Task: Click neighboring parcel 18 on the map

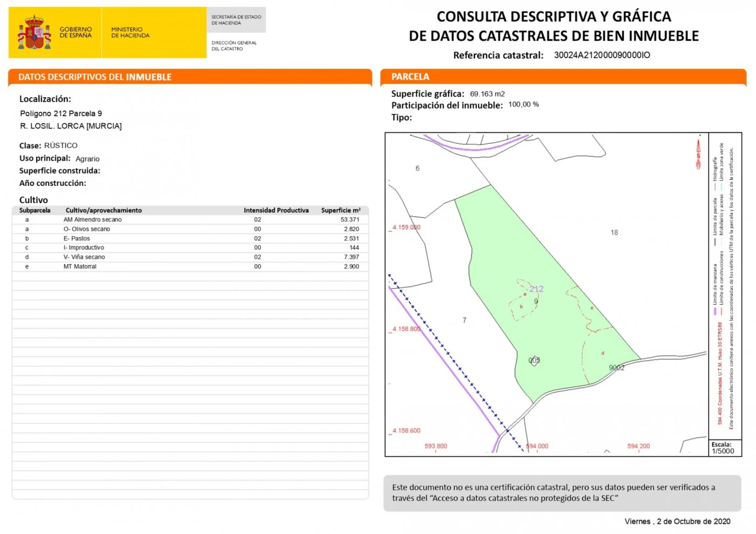Action: [x=614, y=232]
